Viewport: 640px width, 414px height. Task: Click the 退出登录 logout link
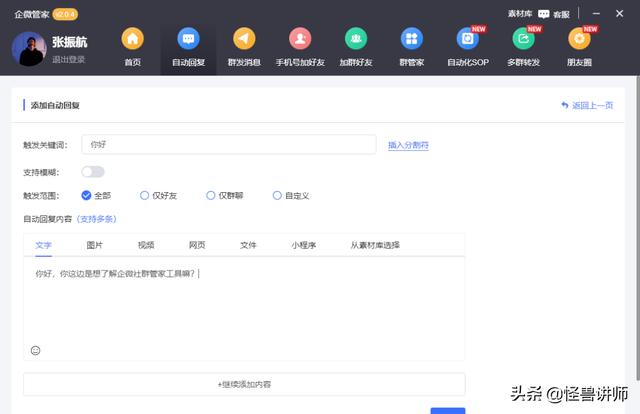(69, 60)
